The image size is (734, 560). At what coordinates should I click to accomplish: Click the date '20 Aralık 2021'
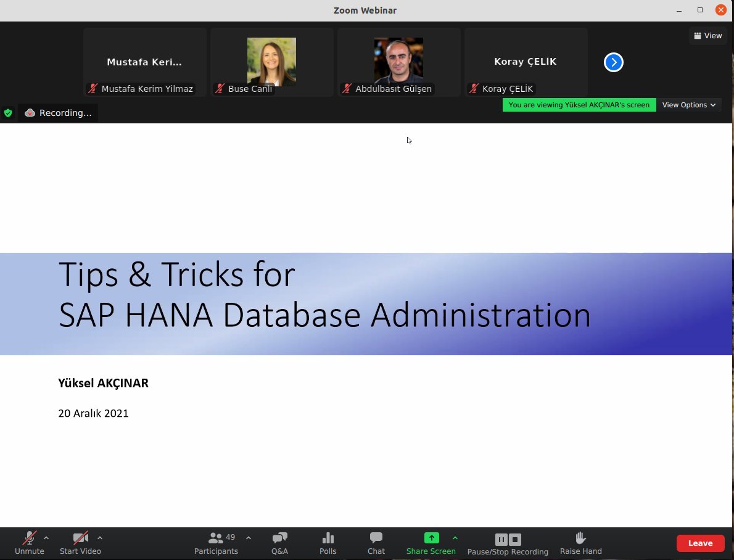point(93,413)
